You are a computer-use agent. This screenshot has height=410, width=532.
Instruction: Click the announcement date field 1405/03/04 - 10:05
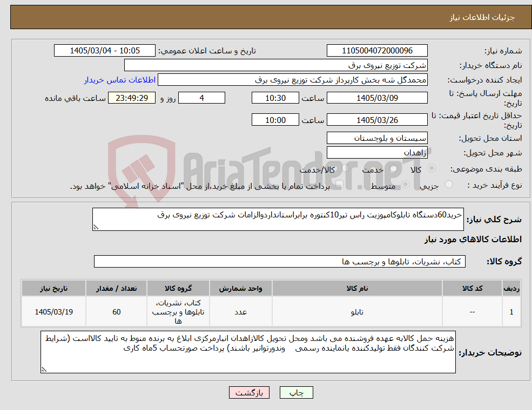tap(104, 51)
